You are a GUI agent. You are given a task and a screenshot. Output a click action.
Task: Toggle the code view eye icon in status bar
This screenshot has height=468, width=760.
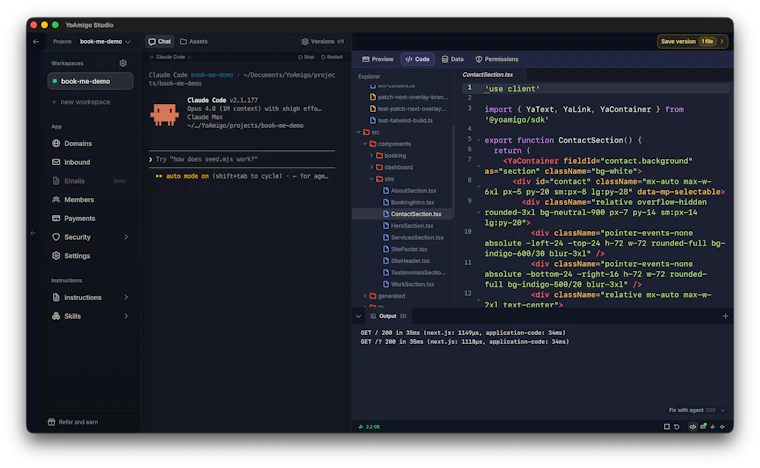click(693, 427)
